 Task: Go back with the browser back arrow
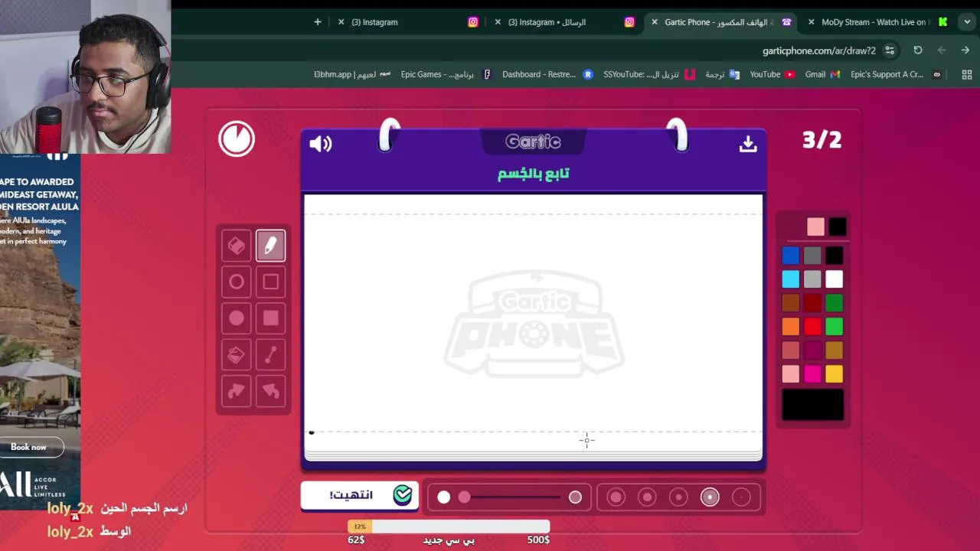[942, 51]
